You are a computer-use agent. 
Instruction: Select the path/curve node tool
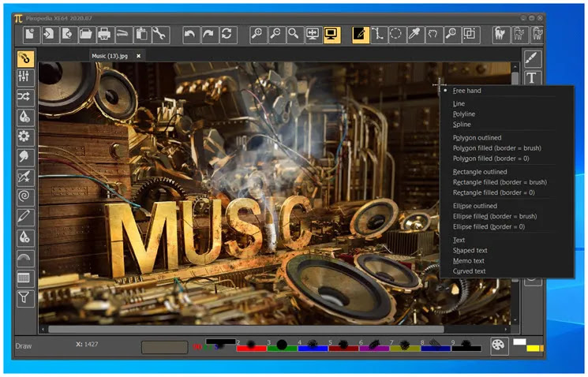(x=379, y=35)
